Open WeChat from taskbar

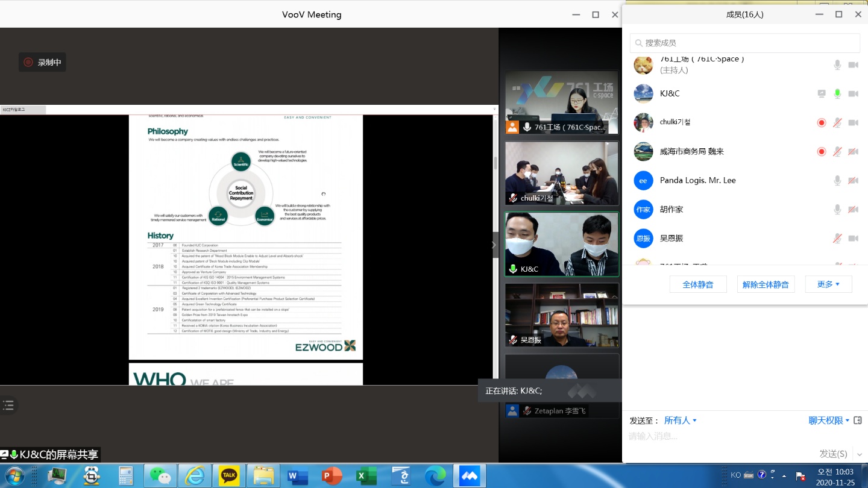[x=160, y=476]
